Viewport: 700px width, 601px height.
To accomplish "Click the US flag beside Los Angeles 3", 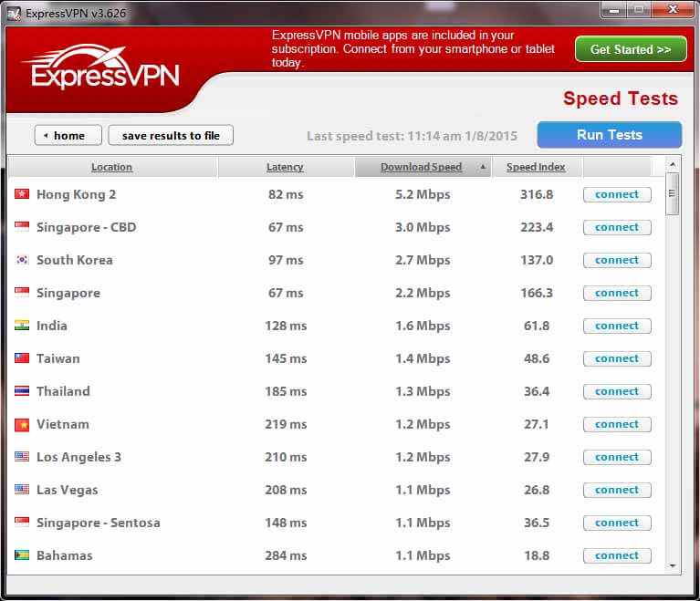I will (22, 456).
